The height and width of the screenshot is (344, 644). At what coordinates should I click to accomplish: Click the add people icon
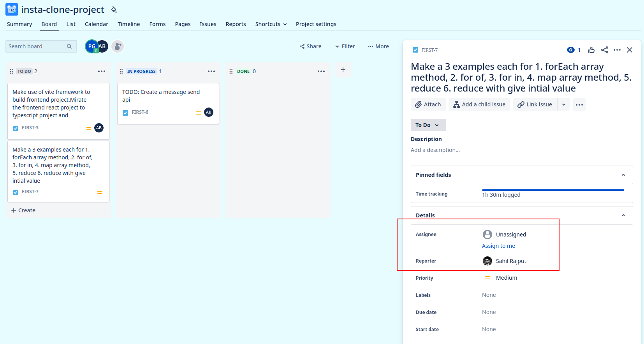118,46
